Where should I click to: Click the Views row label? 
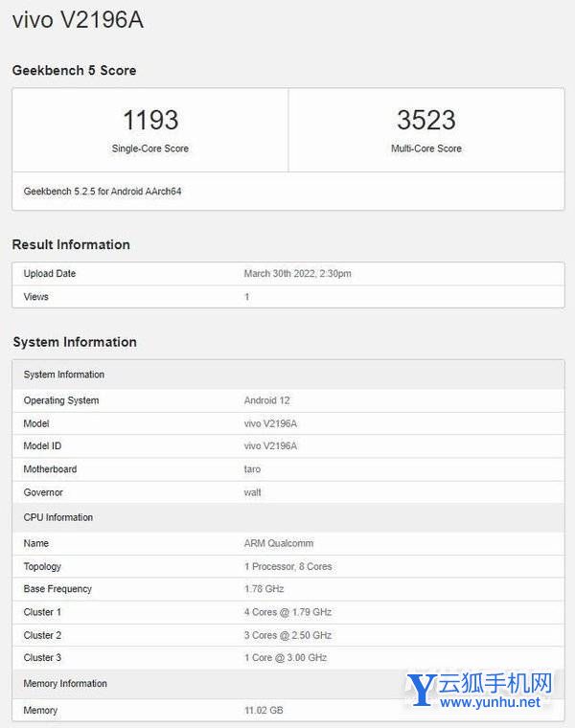[35, 297]
